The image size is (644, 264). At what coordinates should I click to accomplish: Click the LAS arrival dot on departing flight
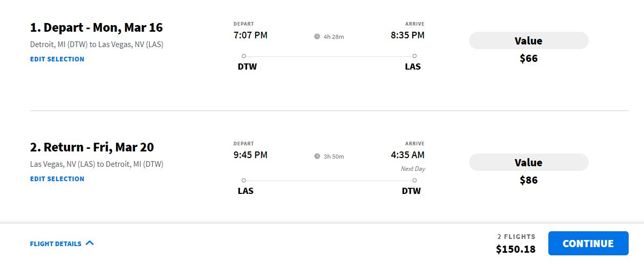point(414,56)
